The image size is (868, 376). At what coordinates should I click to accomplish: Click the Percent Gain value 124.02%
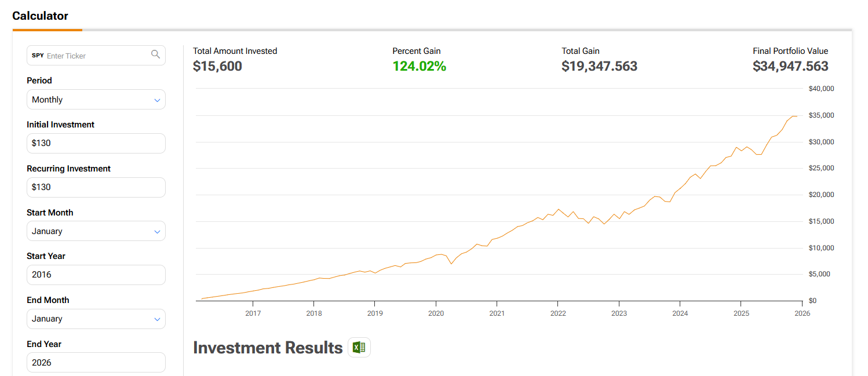pyautogui.click(x=419, y=67)
